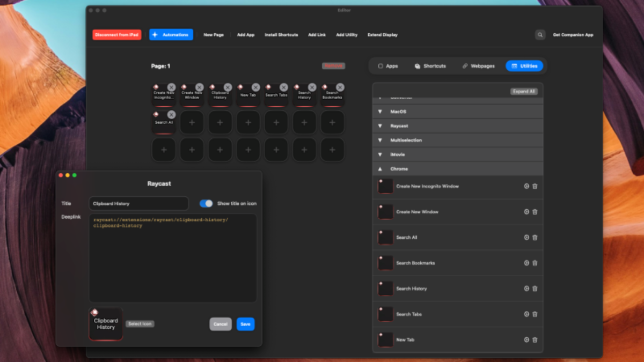Select the Create New Incognito Window thumbnail in the Chrome list

point(385,186)
